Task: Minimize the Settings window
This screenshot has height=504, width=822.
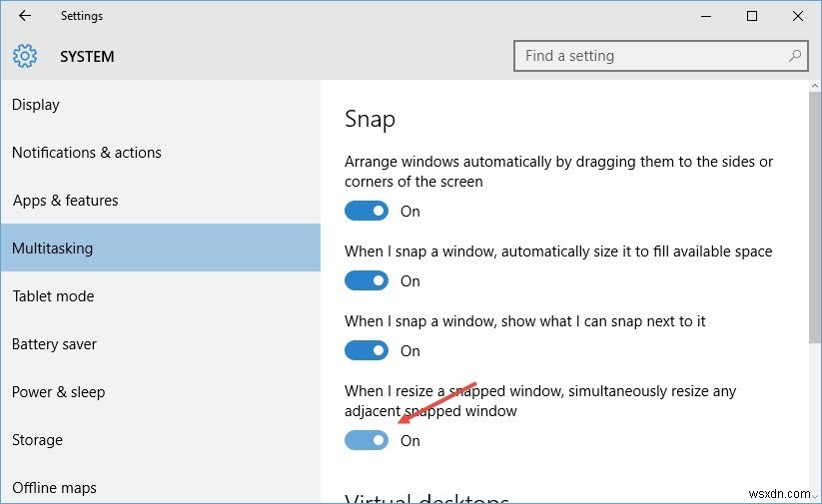Action: coord(706,16)
